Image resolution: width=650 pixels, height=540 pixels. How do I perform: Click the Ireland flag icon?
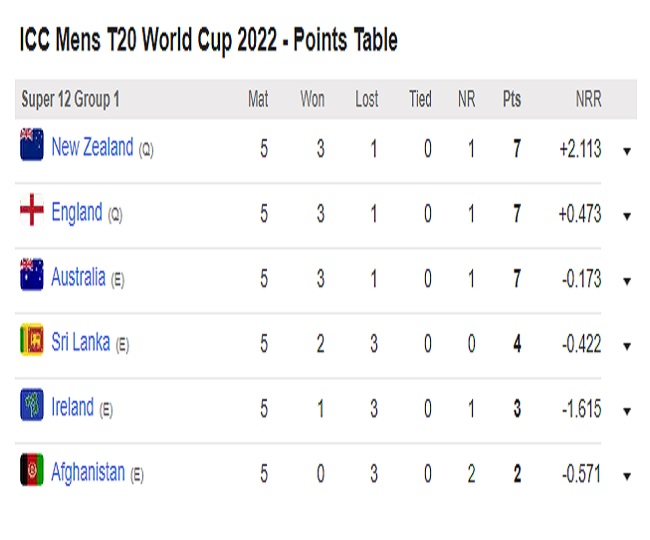(32, 408)
